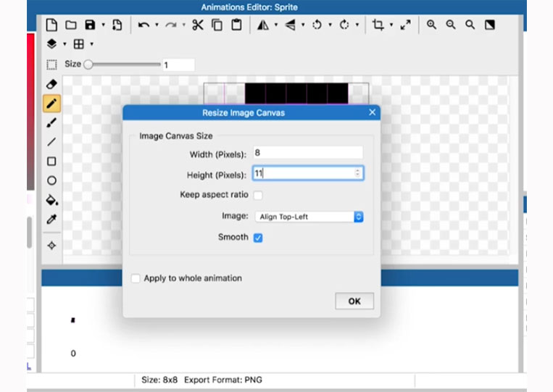Undo the last edit
This screenshot has width=553, height=392.
[144, 25]
